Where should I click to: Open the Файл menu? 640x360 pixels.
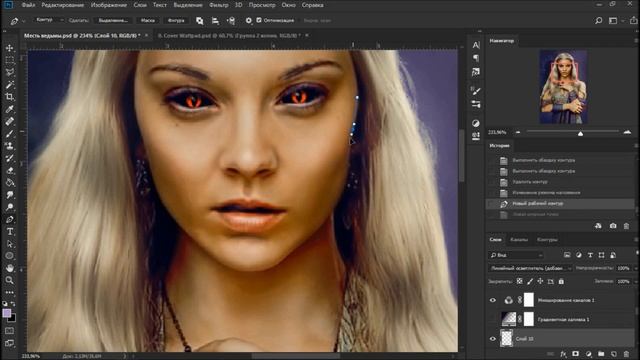pyautogui.click(x=28, y=5)
